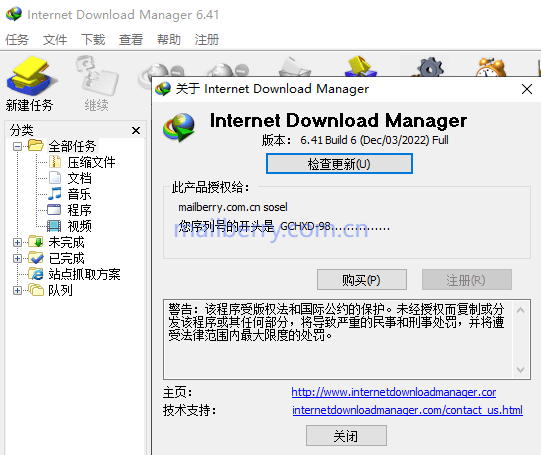541x455 pixels.
Task: Click the alarm clock scheduler icon
Action: point(490,67)
